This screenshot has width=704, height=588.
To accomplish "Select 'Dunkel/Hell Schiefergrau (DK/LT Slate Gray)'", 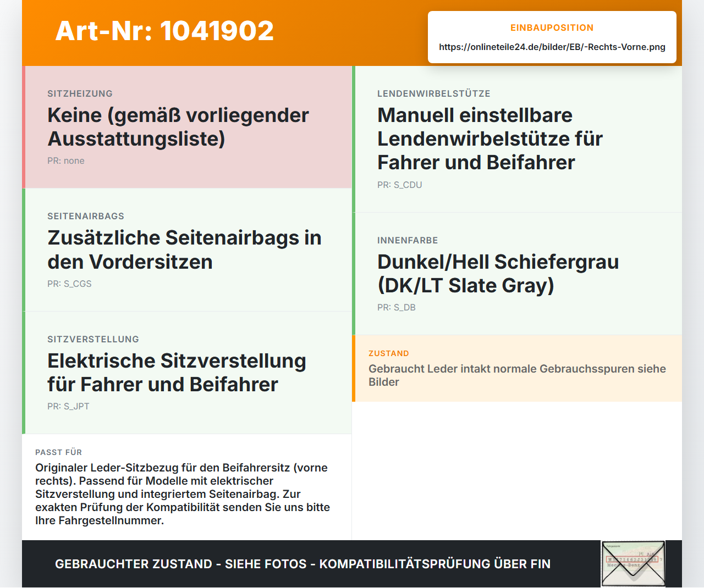I will [498, 274].
